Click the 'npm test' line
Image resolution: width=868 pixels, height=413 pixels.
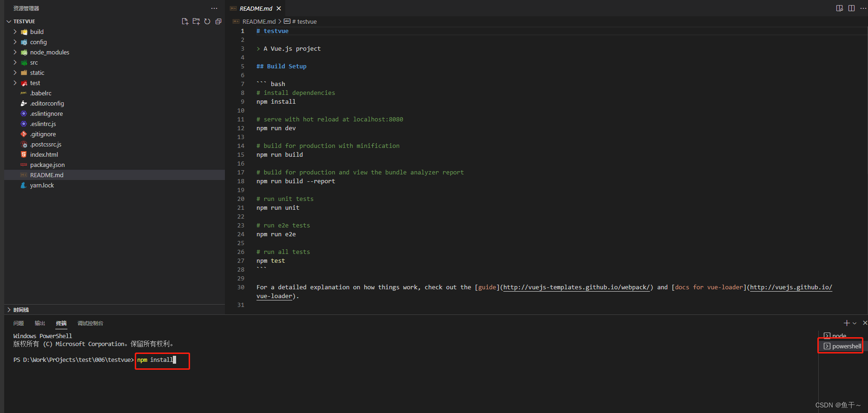[x=271, y=261]
